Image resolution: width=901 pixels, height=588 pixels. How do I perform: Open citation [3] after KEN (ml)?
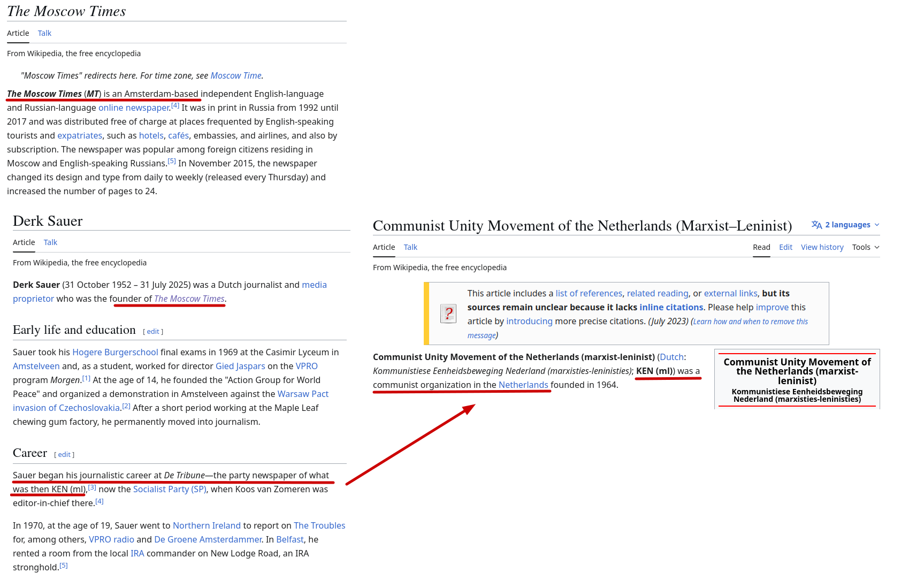(x=92, y=487)
